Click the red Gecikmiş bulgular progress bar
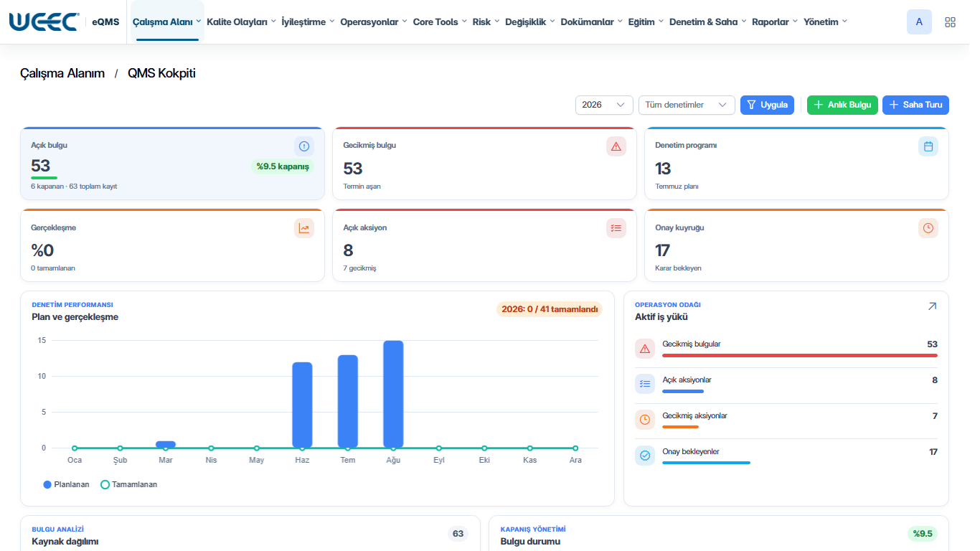The width and height of the screenshot is (980, 551). pos(800,355)
